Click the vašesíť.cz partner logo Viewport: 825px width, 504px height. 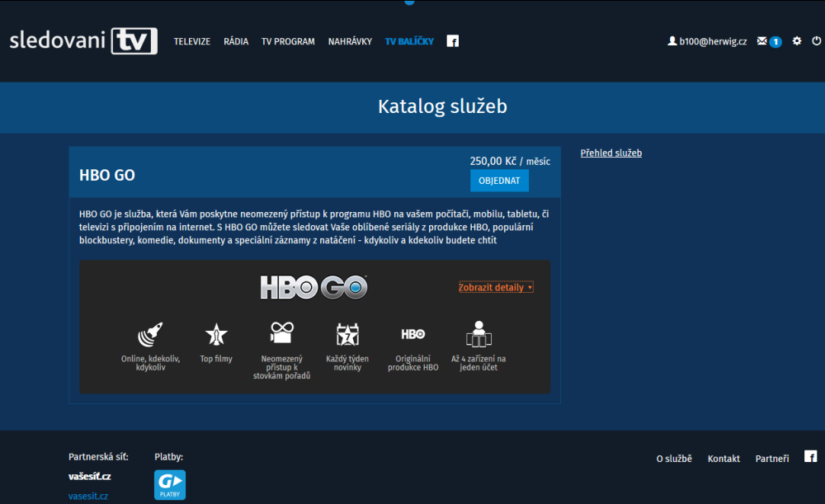click(89, 477)
